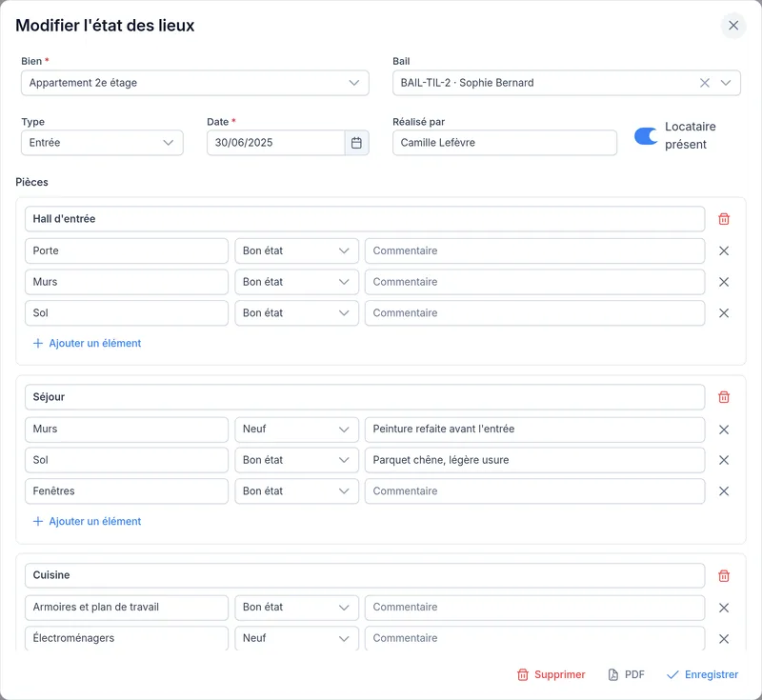
Task: Remove the Porte element row
Action: point(724,250)
